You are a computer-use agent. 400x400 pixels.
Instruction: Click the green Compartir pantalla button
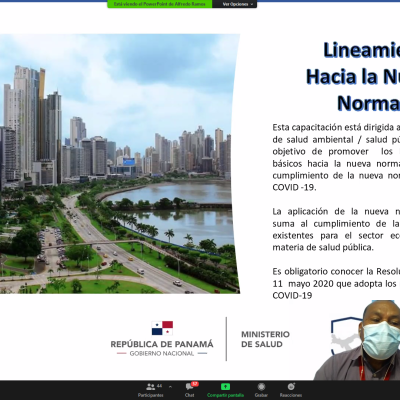click(x=225, y=390)
